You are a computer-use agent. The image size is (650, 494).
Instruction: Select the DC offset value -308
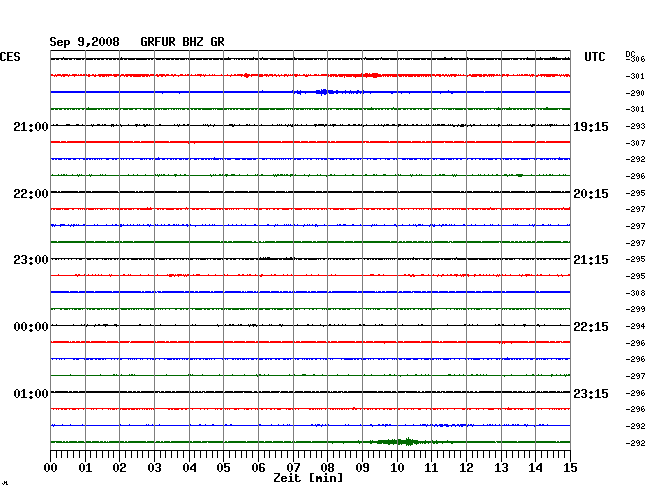pyautogui.click(x=635, y=293)
